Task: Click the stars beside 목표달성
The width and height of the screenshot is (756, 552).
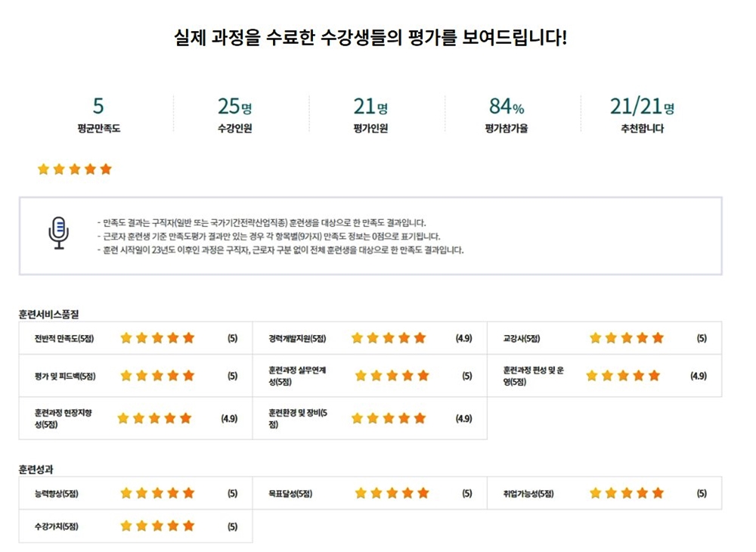Action: (392, 494)
